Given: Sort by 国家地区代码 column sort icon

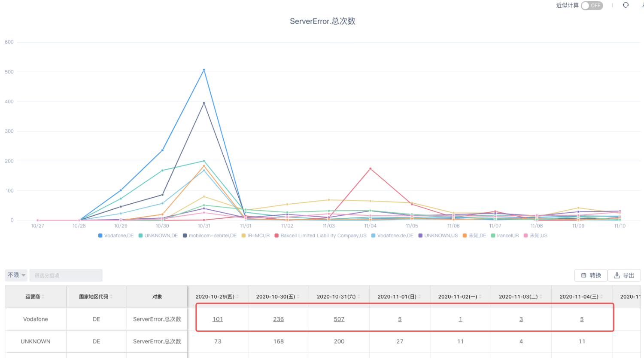Looking at the screenshot, I should [x=111, y=297].
